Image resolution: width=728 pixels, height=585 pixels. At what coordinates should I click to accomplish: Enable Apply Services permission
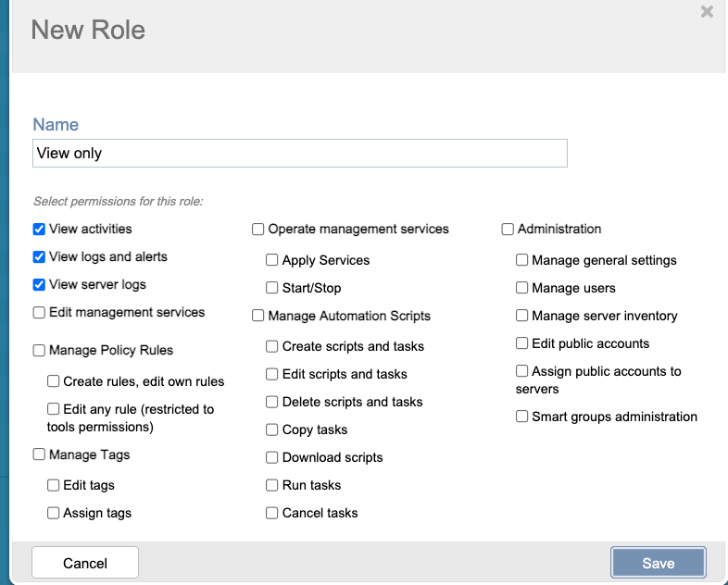point(272,260)
